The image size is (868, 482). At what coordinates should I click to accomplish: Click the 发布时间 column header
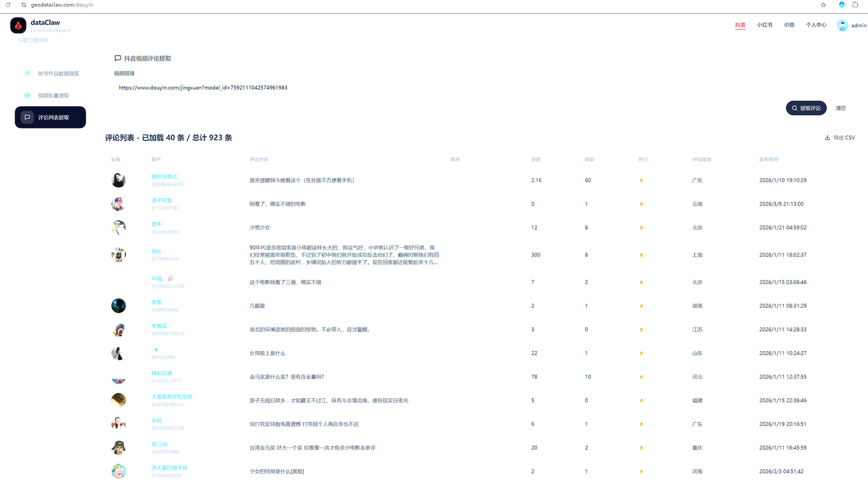(769, 159)
